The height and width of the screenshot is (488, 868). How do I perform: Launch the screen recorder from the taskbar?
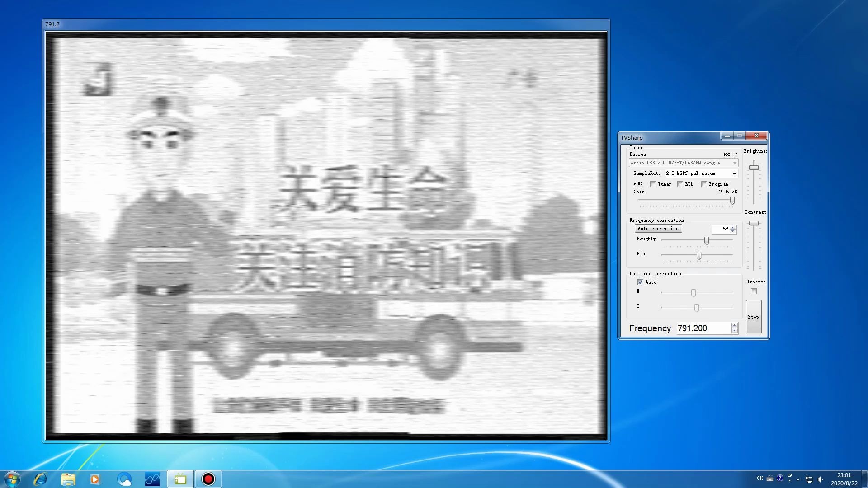click(x=208, y=479)
